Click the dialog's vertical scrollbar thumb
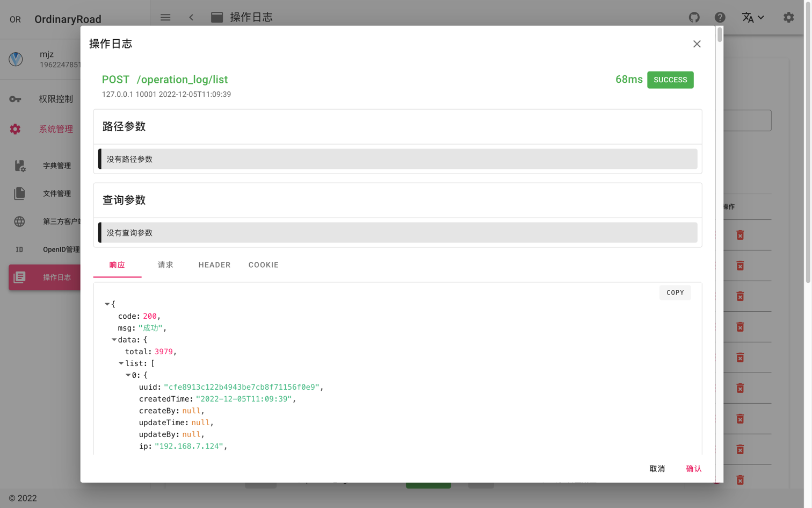 [x=720, y=34]
